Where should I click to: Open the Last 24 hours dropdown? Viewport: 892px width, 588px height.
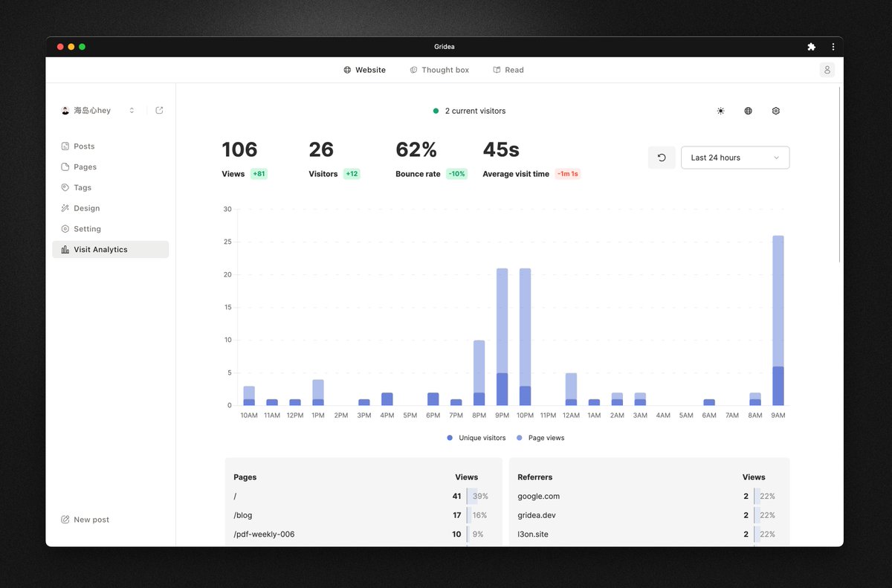(x=735, y=158)
